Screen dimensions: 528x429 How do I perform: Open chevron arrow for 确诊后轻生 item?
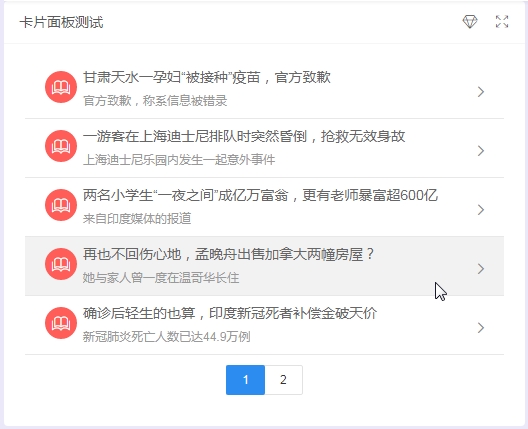point(481,328)
